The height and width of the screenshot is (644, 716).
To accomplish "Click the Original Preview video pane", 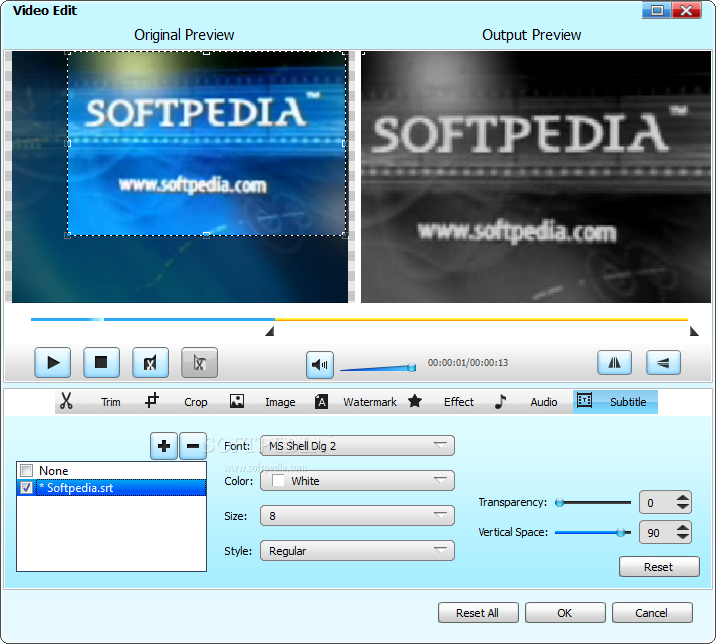I will tap(180, 177).
